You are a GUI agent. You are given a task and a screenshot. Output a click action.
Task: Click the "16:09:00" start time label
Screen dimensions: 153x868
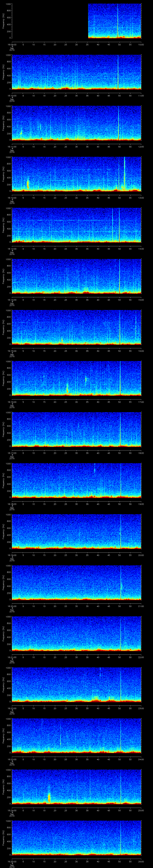click(x=12, y=44)
